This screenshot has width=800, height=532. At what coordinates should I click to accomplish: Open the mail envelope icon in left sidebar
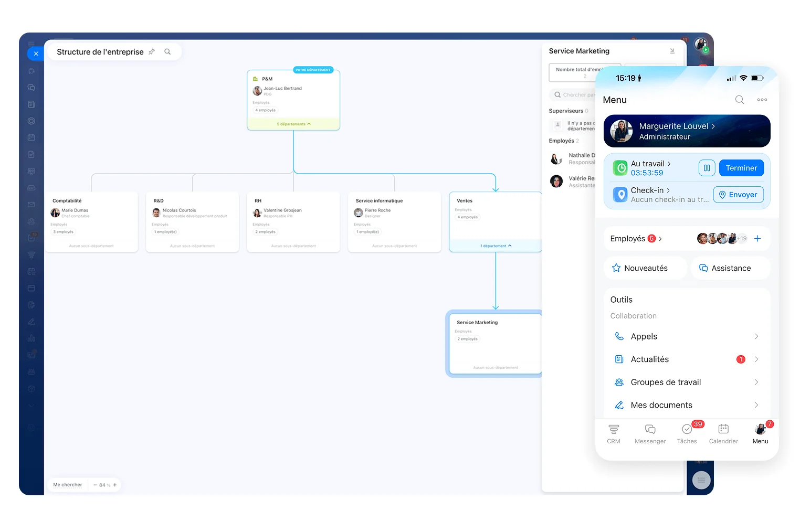pos(31,205)
